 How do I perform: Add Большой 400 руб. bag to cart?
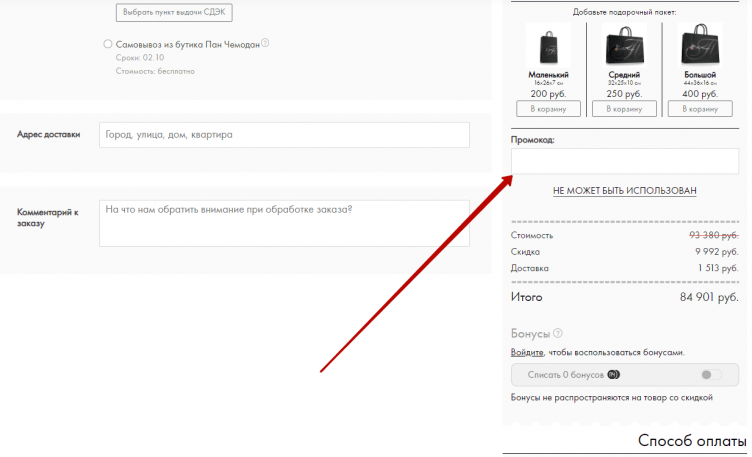[699, 108]
